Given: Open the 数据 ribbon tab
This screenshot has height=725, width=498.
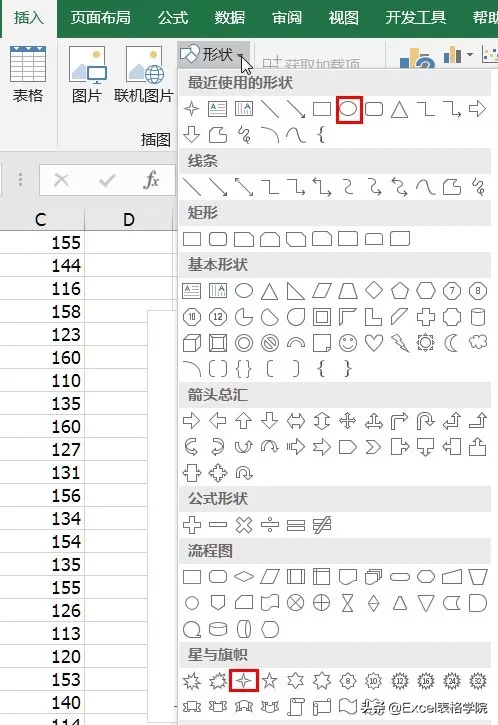Looking at the screenshot, I should (x=229, y=18).
